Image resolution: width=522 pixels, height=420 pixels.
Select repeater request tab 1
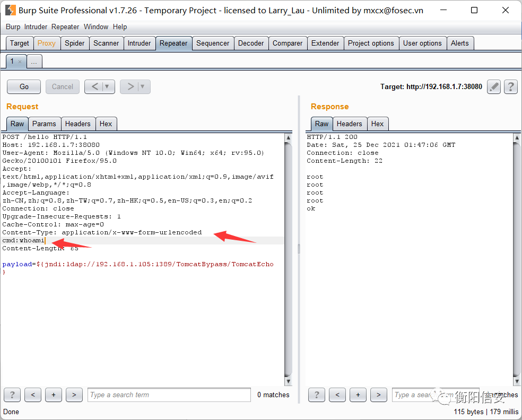coord(12,62)
